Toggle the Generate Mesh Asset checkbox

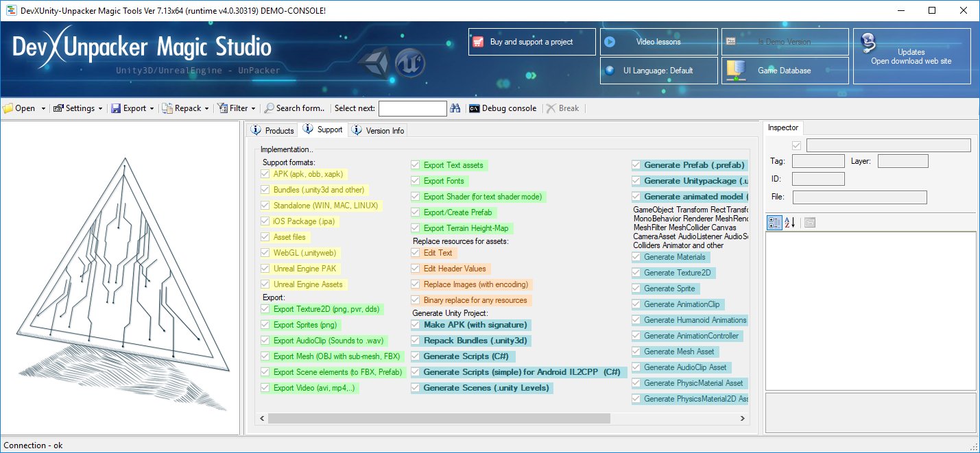(x=636, y=352)
